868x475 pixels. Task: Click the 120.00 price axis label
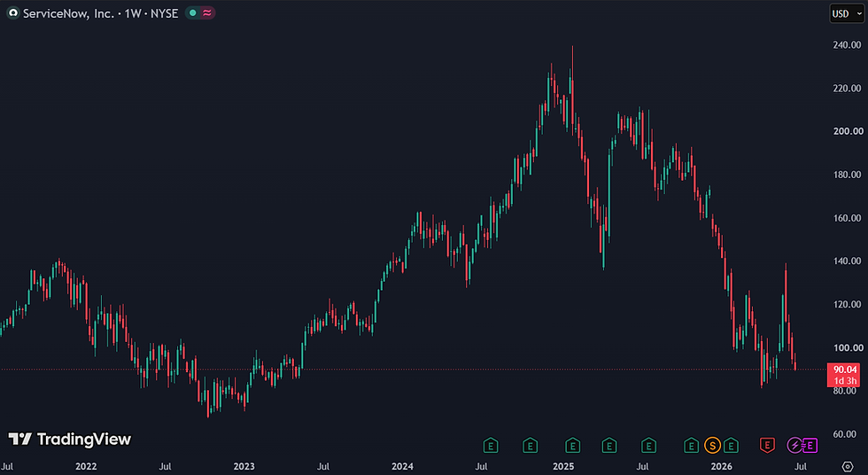click(847, 305)
